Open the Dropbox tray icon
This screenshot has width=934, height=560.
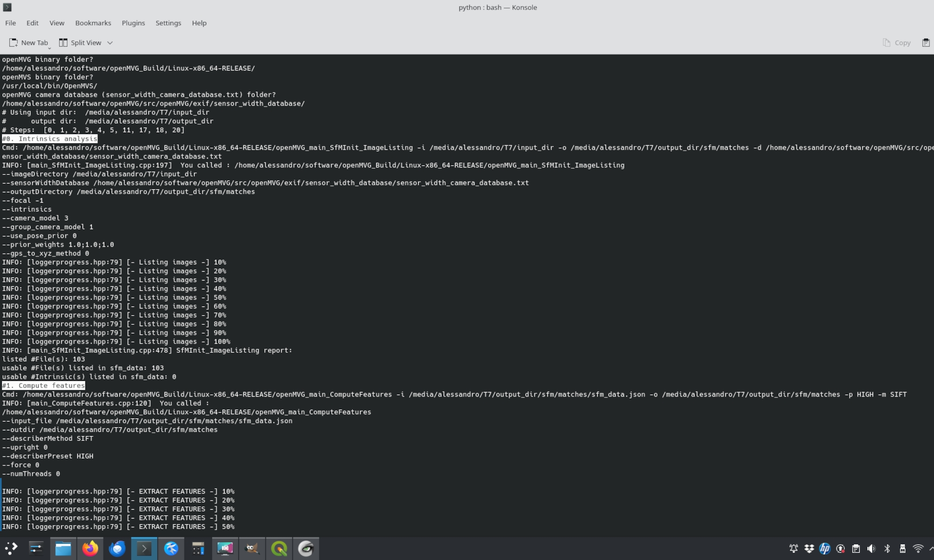809,548
